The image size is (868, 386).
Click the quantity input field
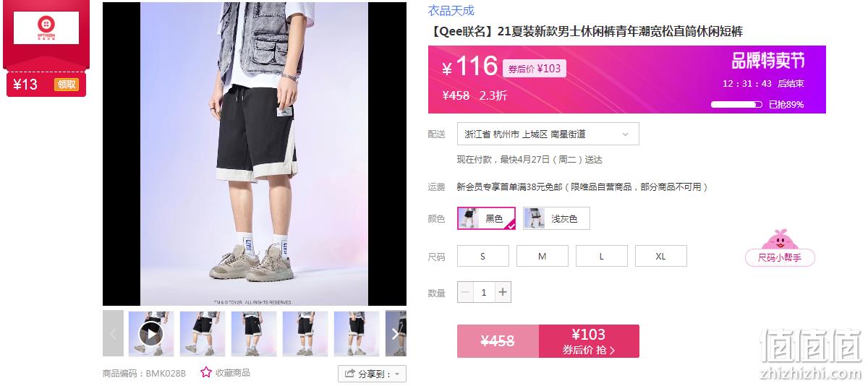485,293
